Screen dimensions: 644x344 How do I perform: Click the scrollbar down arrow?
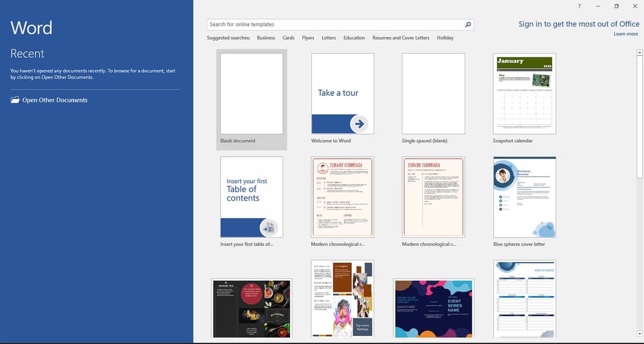(x=639, y=334)
